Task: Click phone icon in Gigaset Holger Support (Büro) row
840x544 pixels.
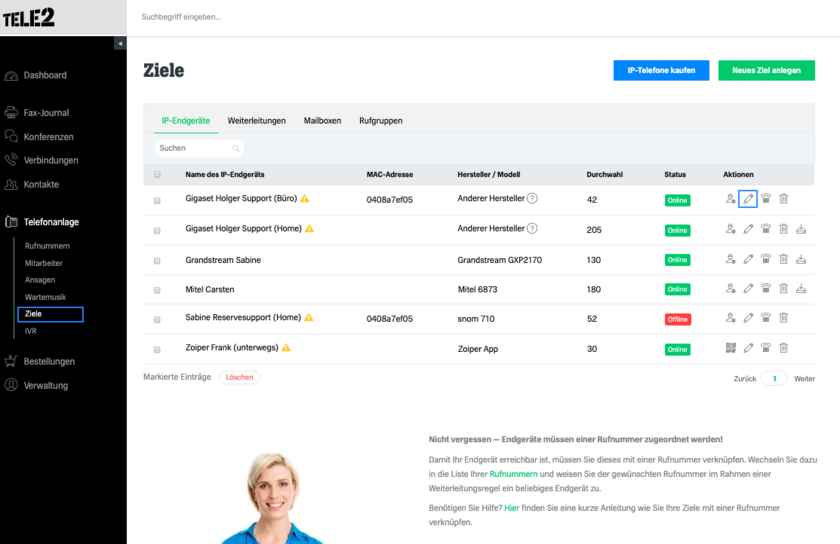Action: (x=766, y=199)
